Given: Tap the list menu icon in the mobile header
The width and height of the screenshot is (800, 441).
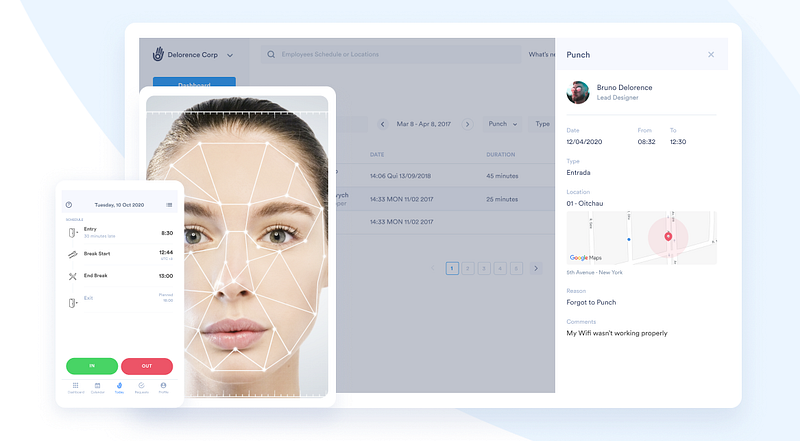Looking at the screenshot, I should (169, 205).
